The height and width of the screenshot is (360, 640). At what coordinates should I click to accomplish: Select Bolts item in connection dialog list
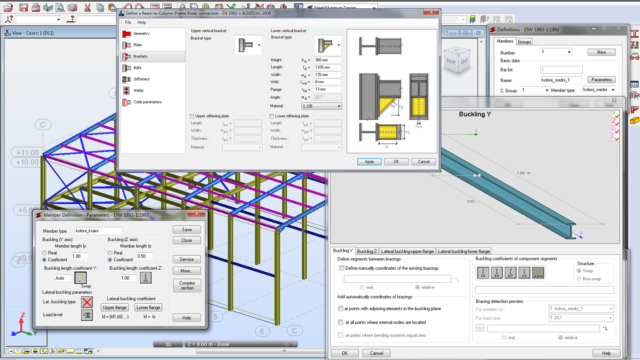point(153,68)
